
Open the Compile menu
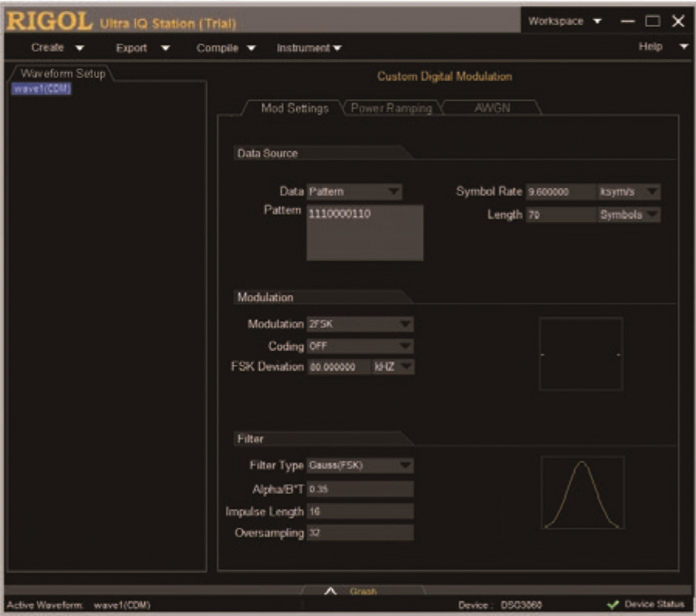[226, 48]
